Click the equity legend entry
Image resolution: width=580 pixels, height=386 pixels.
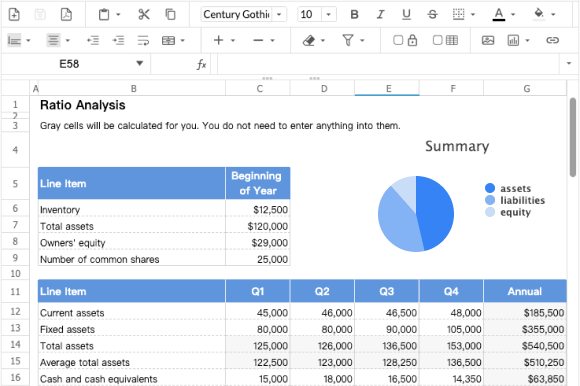pyautogui.click(x=508, y=212)
